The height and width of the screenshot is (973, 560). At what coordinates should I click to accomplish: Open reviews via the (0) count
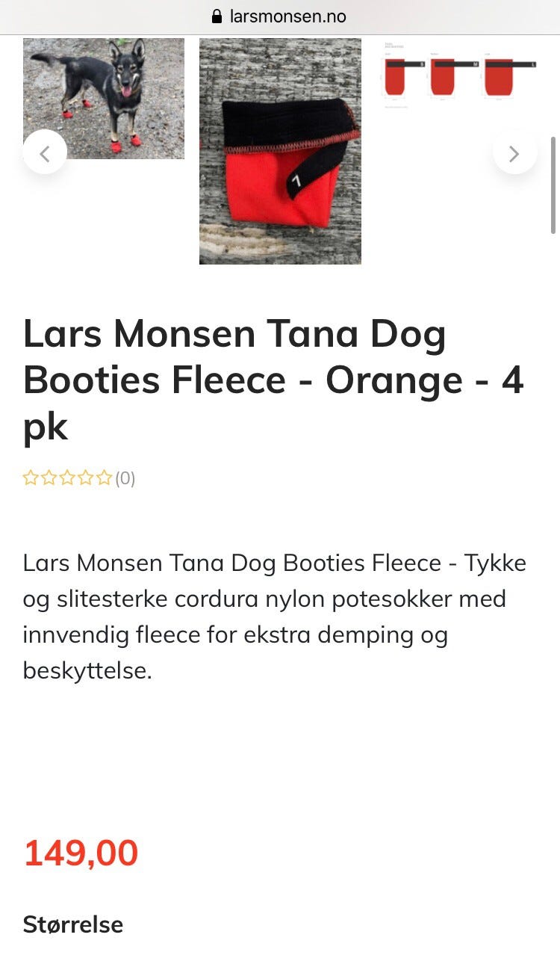[125, 478]
